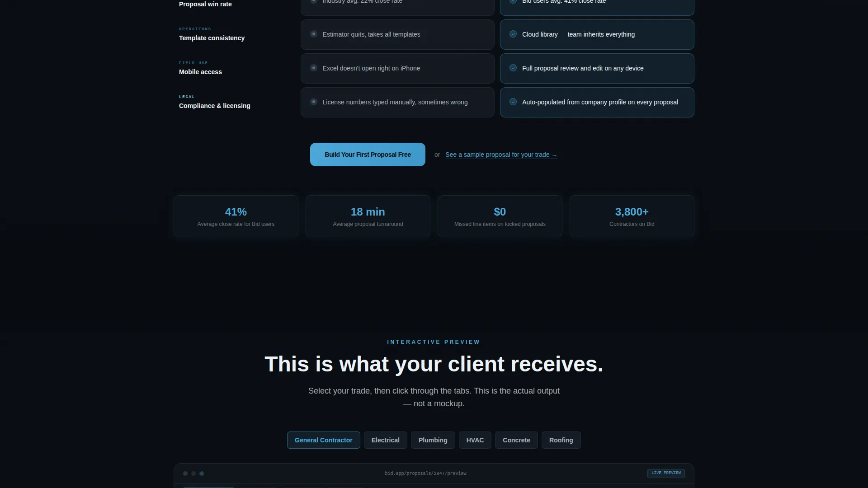Click Excel doesn't open right on iPhone text
Viewport: 868px width, 488px height.
coord(371,68)
